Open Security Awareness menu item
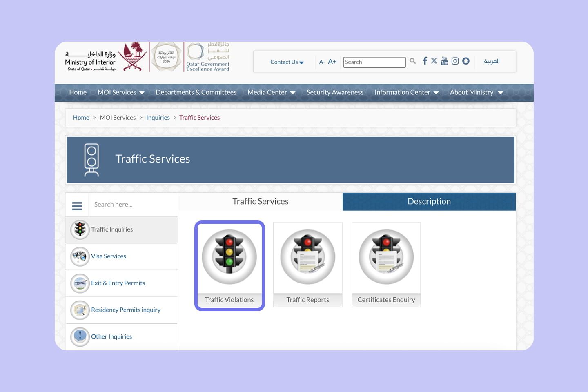Viewport: 588px width, 392px height. point(335,93)
